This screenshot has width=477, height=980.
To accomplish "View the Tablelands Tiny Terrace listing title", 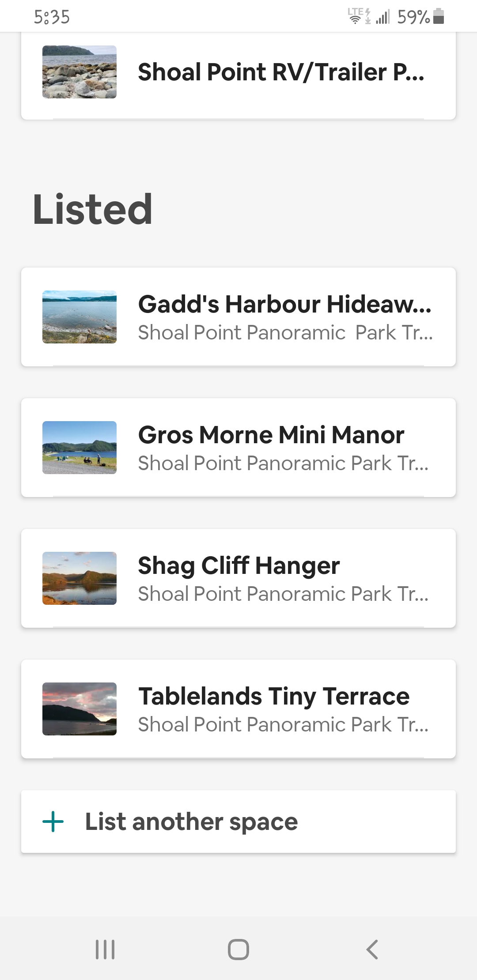I will pyautogui.click(x=274, y=696).
